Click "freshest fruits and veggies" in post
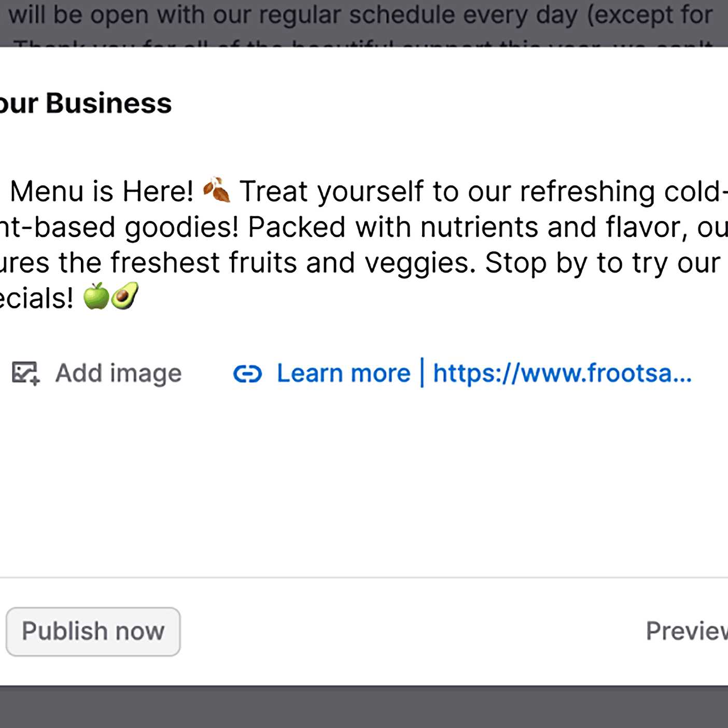728x728 pixels. (292, 263)
